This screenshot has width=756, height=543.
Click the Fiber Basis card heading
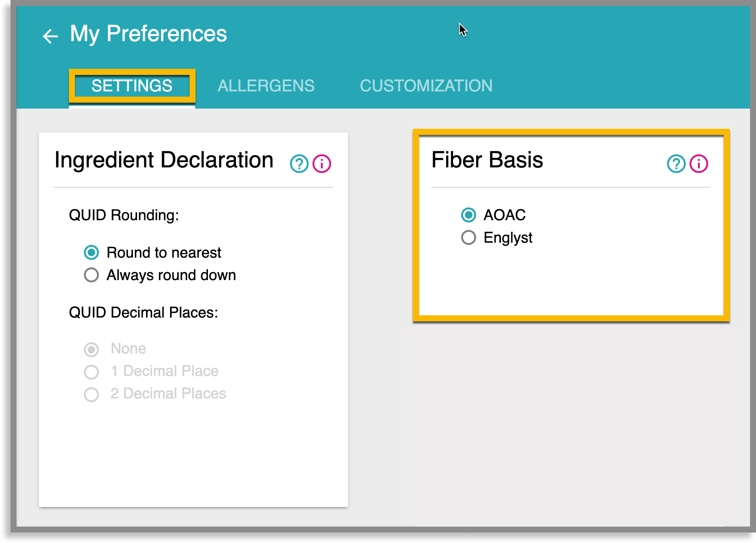(487, 160)
